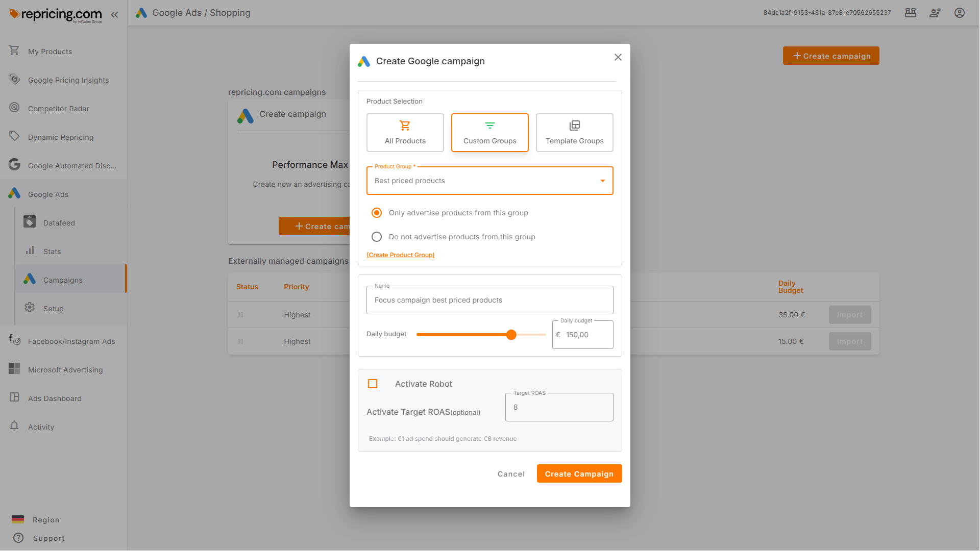Sort by Priority column header
Screen dimensions: 980x551
[x=297, y=287]
